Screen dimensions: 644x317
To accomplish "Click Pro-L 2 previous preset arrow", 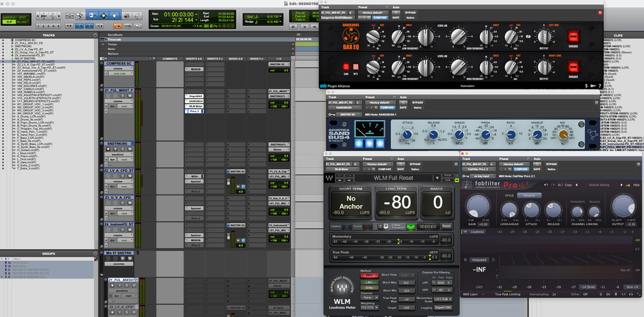I will (576, 185).
